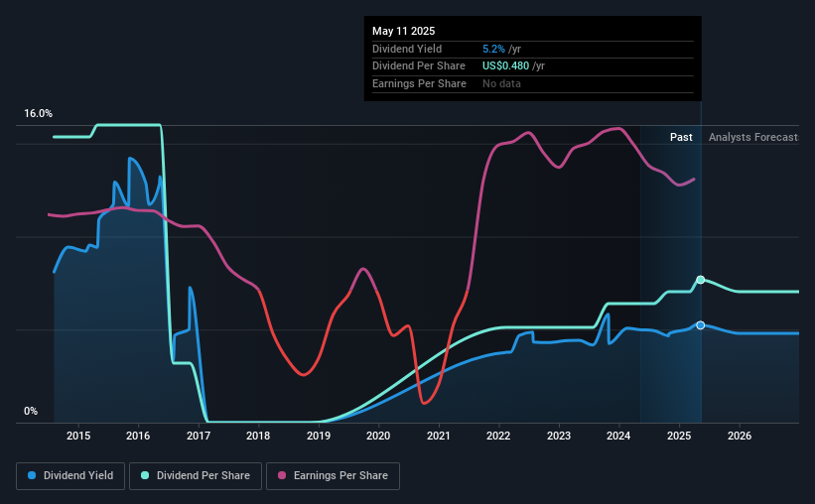This screenshot has width=815, height=504.
Task: Toggle the Earnings Per Share legend button
Action: coord(333,476)
